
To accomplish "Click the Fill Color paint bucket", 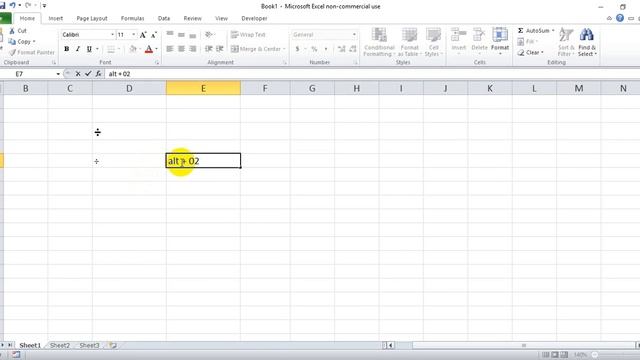I will click(x=133, y=49).
